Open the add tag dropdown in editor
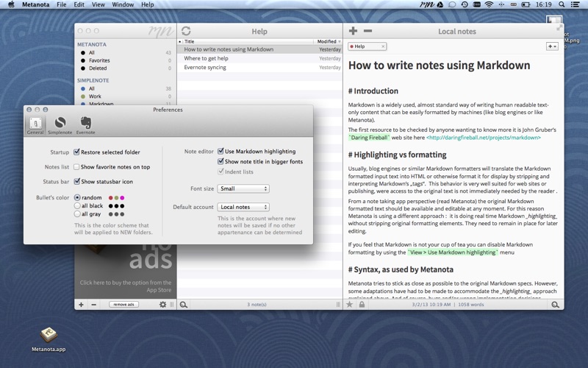The height and width of the screenshot is (368, 588). (x=552, y=46)
